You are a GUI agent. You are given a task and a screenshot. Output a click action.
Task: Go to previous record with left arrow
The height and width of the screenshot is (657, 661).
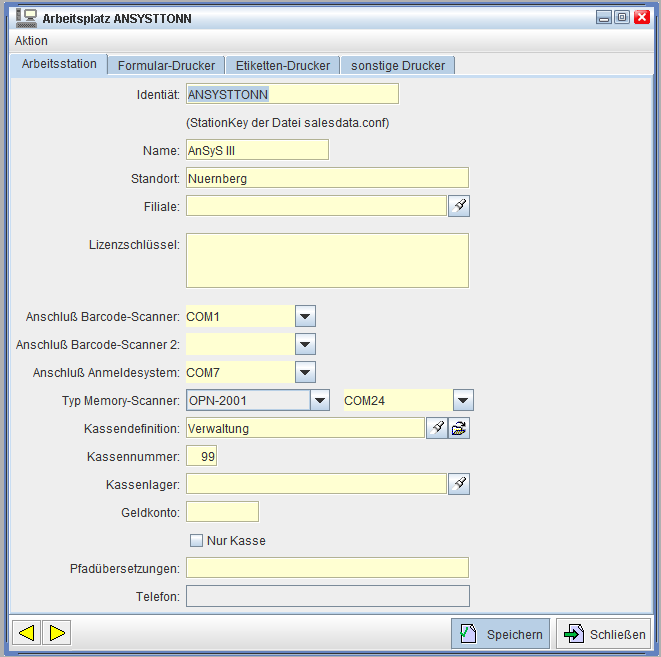point(27,633)
